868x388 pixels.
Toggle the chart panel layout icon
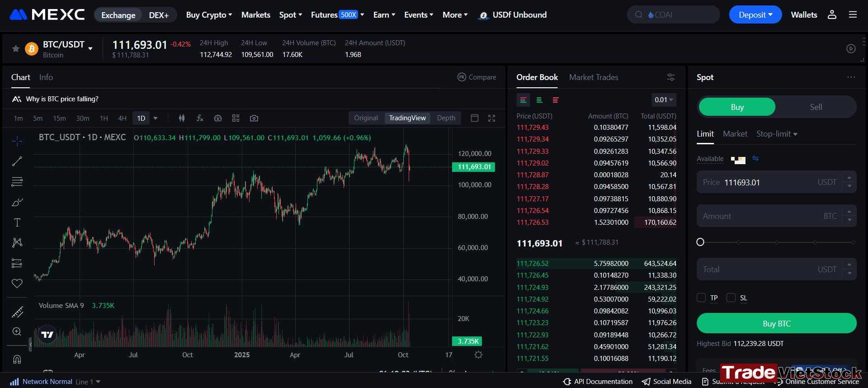pyautogui.click(x=475, y=118)
